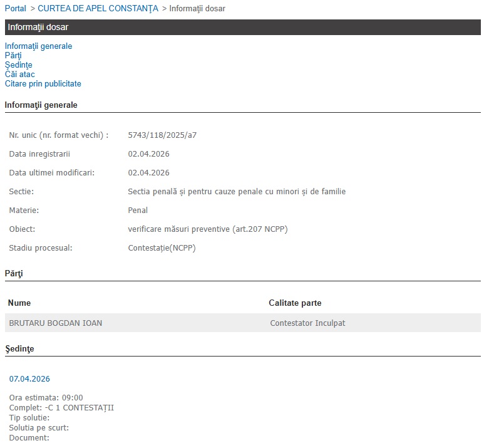Open the hearing dated 07.04.2026
The image size is (489, 448).
pos(29,379)
